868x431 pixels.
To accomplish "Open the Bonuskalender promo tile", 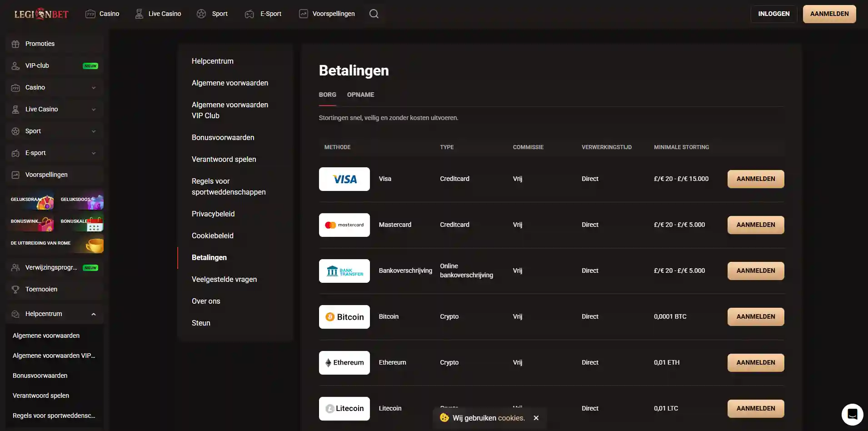I will click(x=80, y=222).
